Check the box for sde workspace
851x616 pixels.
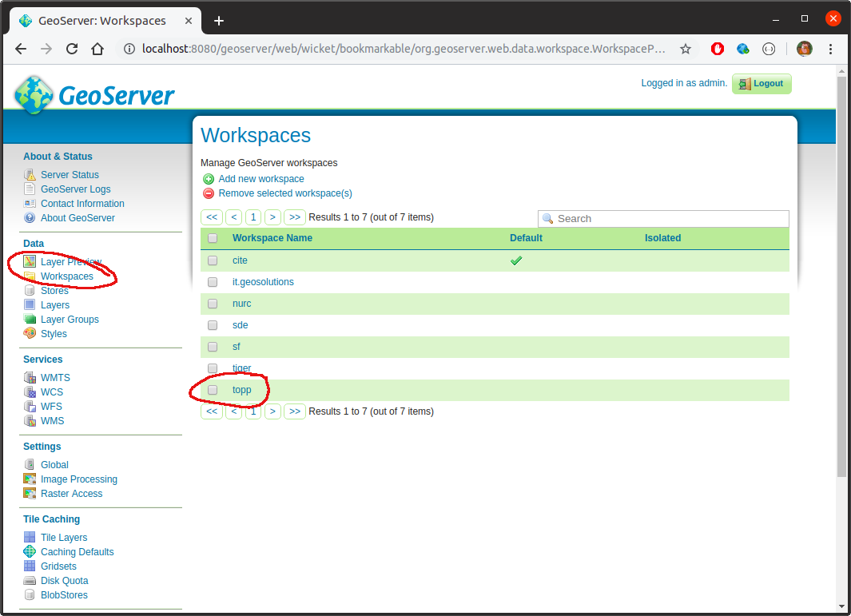[x=213, y=325]
